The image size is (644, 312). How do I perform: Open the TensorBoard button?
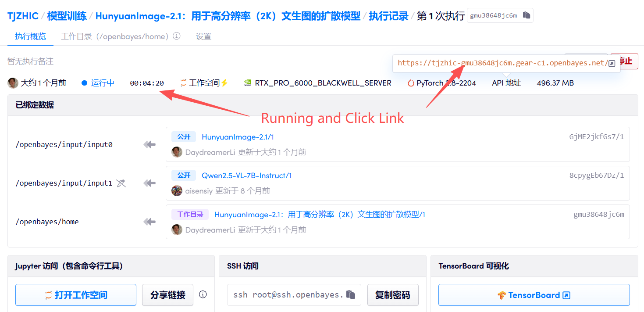[x=534, y=295]
